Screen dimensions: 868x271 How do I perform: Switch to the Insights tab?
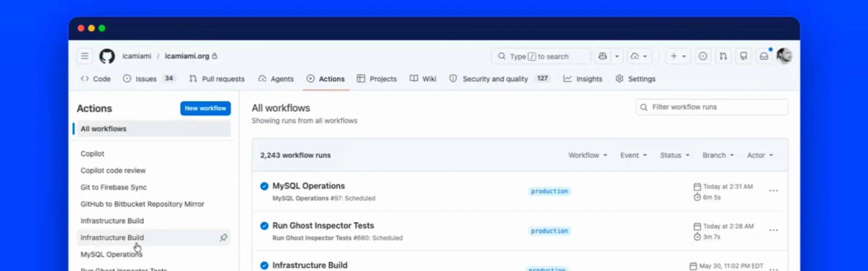(583, 79)
